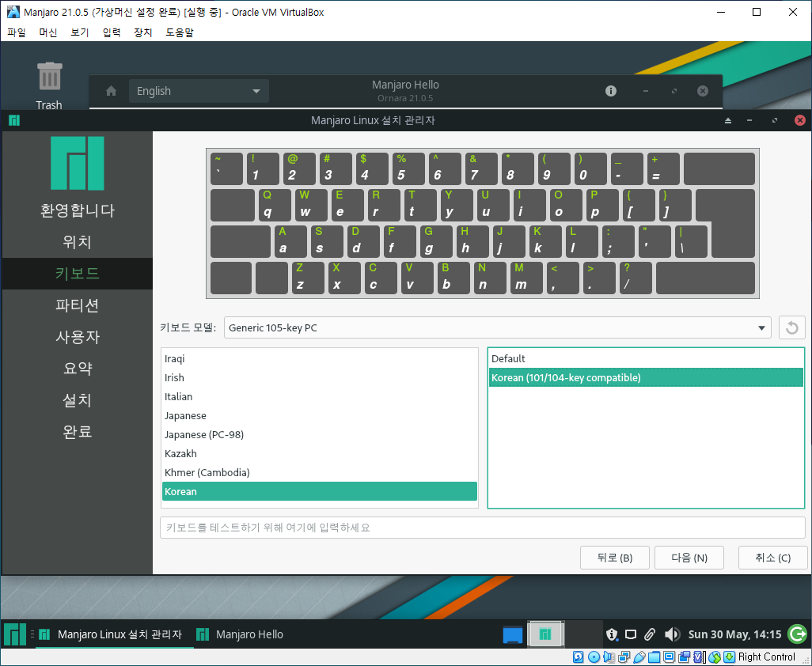Screen dimensions: 812x666
Task: Select the 설치 step in sidebar
Action: point(77,400)
